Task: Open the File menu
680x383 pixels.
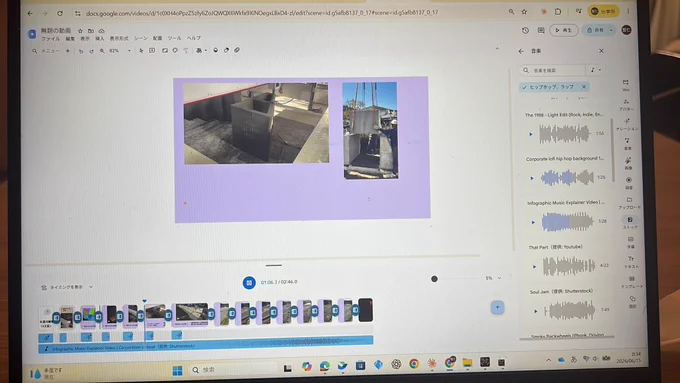Action: (50, 39)
